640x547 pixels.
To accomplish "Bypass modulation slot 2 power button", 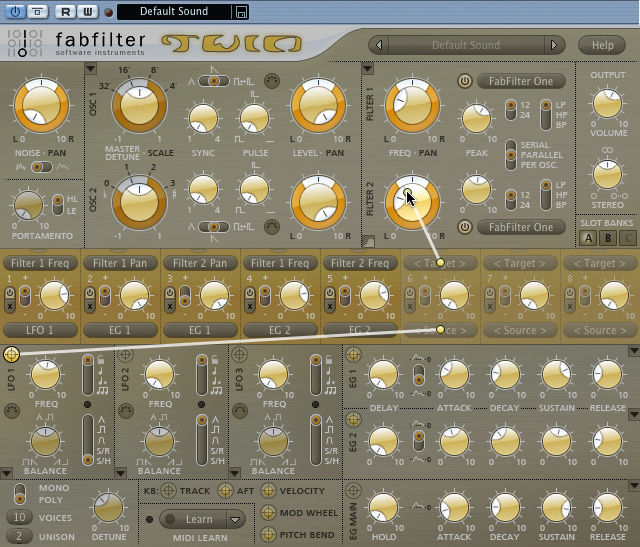I will tap(90, 293).
